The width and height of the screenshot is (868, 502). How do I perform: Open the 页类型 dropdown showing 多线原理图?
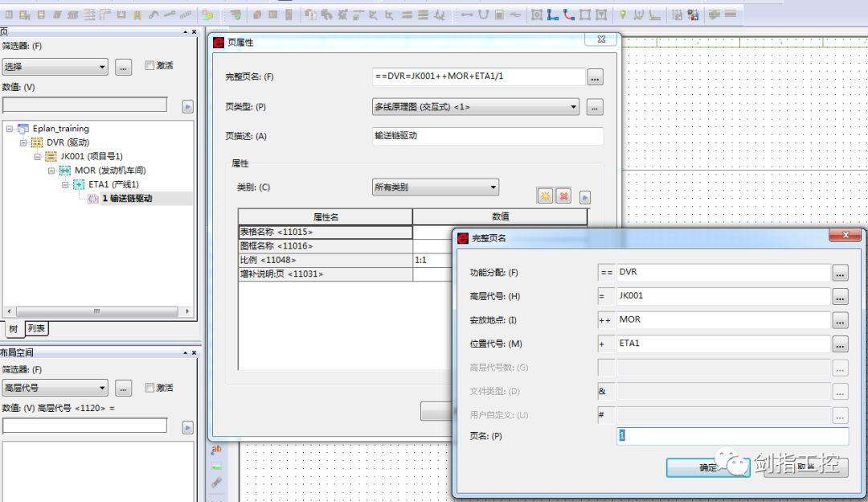pyautogui.click(x=574, y=107)
